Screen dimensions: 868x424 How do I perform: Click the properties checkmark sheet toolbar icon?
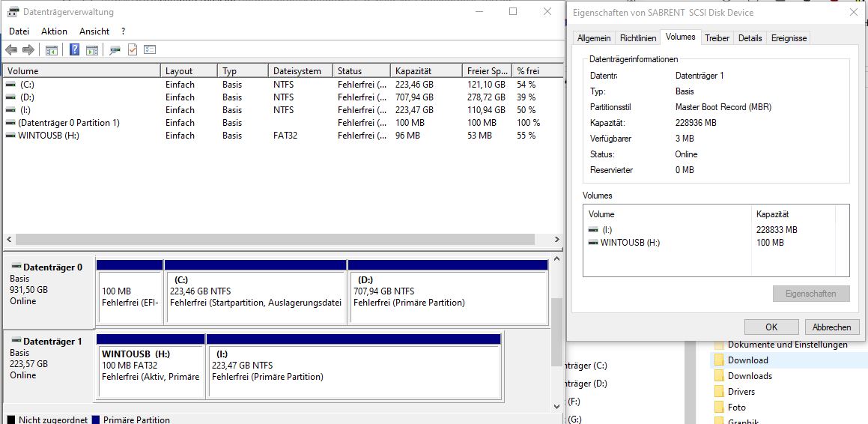[133, 50]
